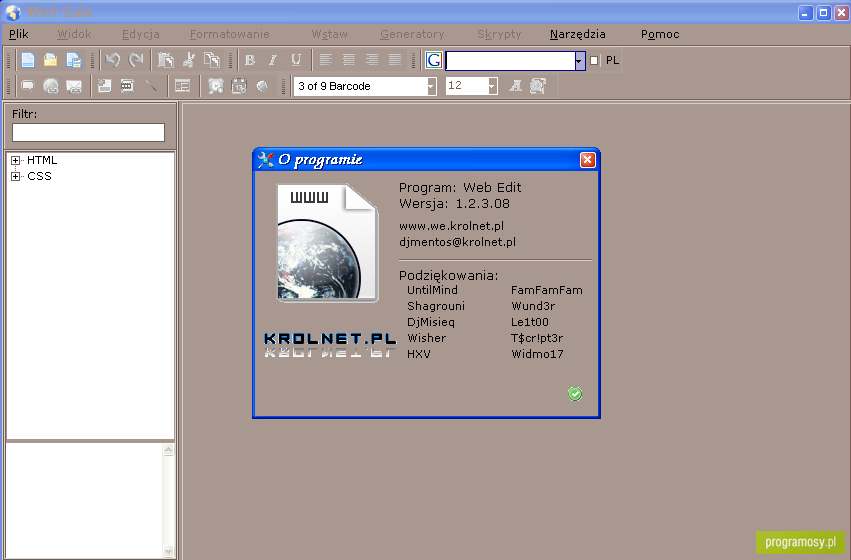
Task: Open the font size 12 dropdown
Action: (492, 86)
